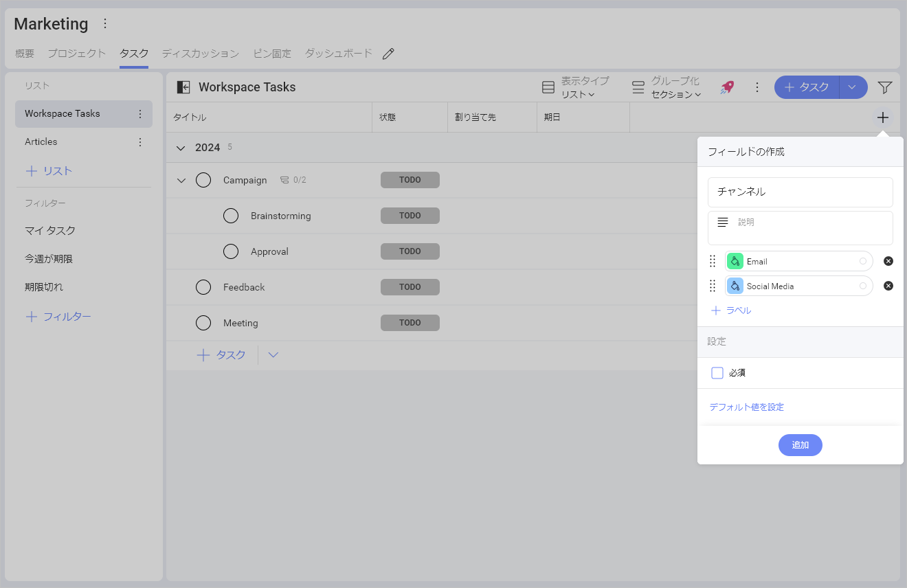
Task: Check the 必須 required checkbox
Action: [x=717, y=373]
